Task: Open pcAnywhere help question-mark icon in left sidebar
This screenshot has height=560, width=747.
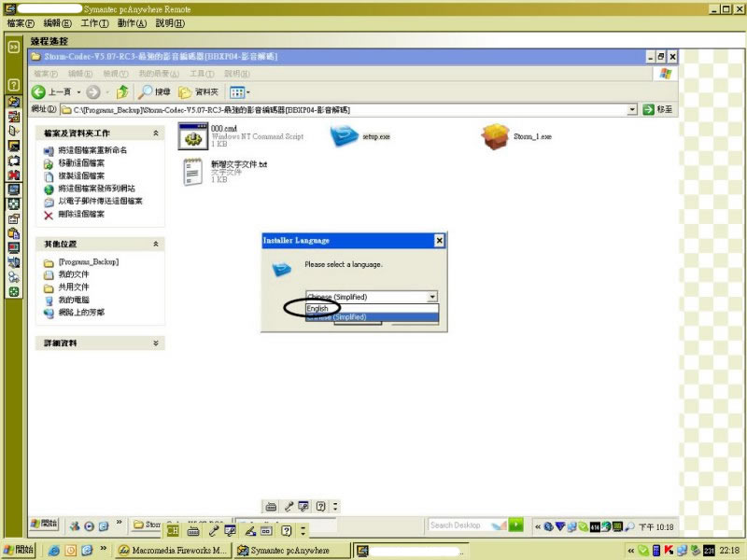Action: (14, 85)
